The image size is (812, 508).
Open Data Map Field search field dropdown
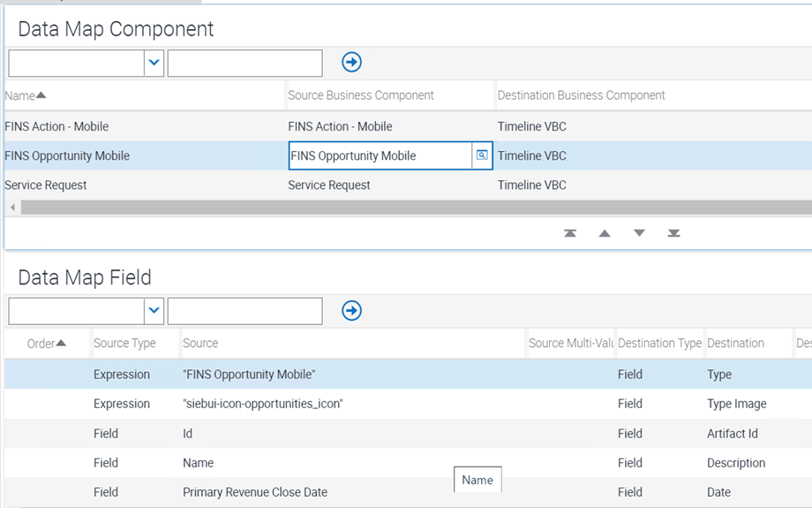154,311
